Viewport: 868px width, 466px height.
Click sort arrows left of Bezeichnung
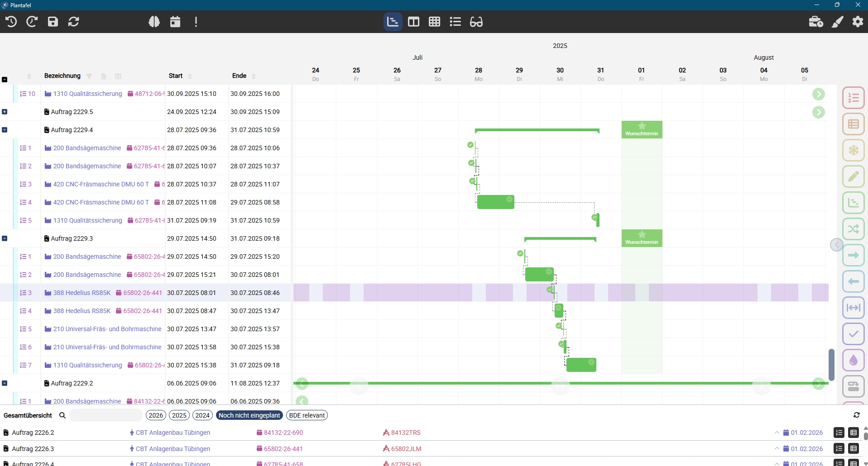point(29,76)
